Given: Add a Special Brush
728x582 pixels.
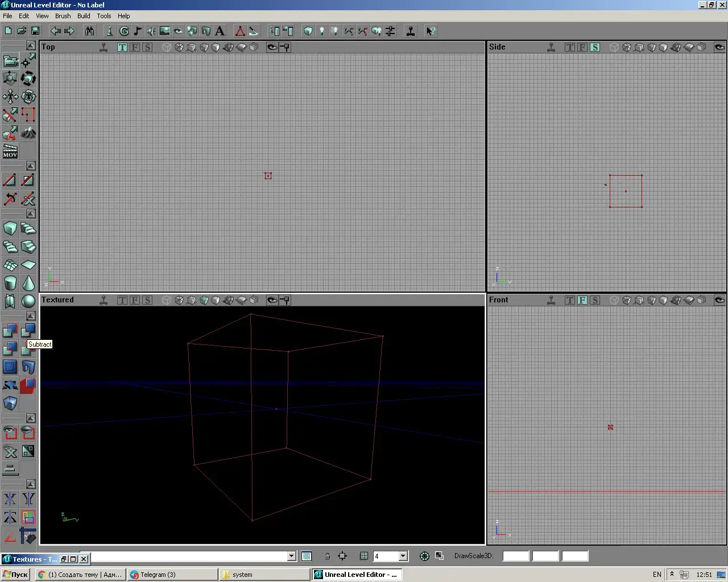Looking at the screenshot, I should [x=10, y=367].
